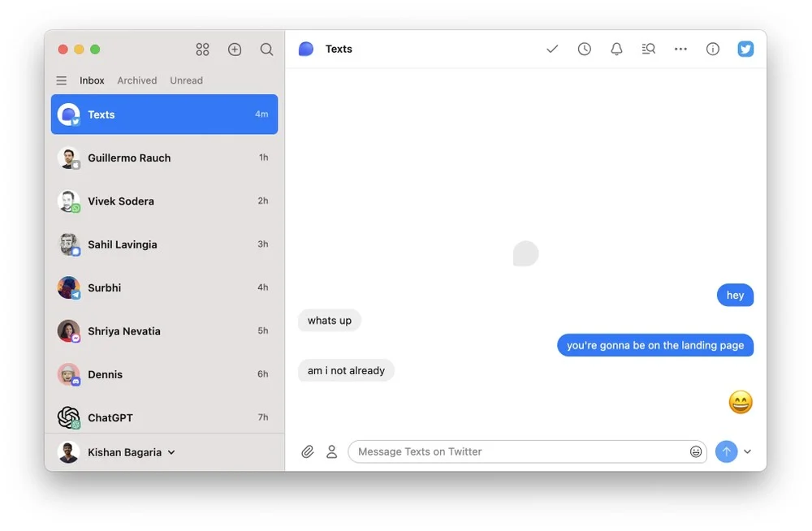This screenshot has width=812, height=531.
Task: Attach a file with the paperclip icon
Action: point(308,451)
